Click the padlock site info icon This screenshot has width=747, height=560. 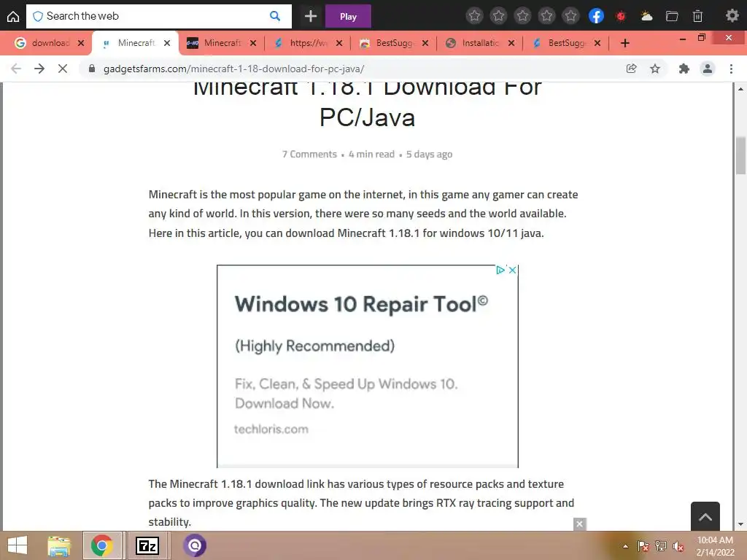(92, 69)
